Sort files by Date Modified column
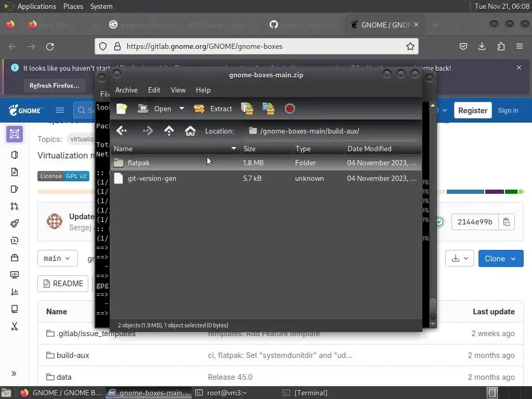 pyautogui.click(x=383, y=149)
